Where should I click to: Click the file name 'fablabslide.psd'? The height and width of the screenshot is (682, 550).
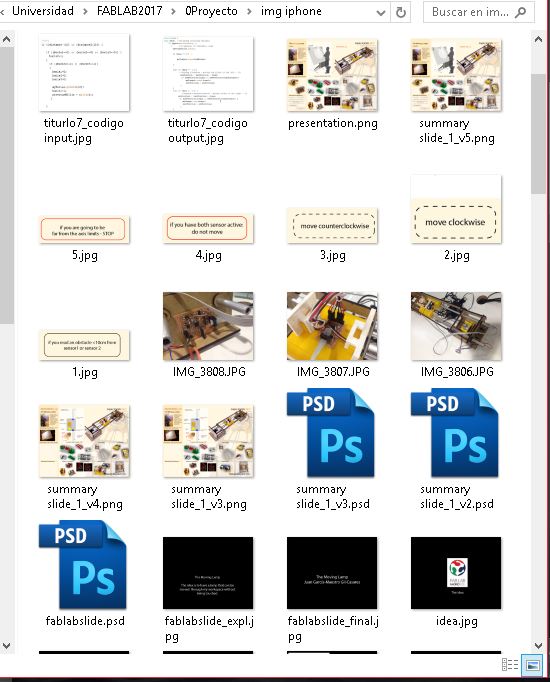(x=85, y=621)
